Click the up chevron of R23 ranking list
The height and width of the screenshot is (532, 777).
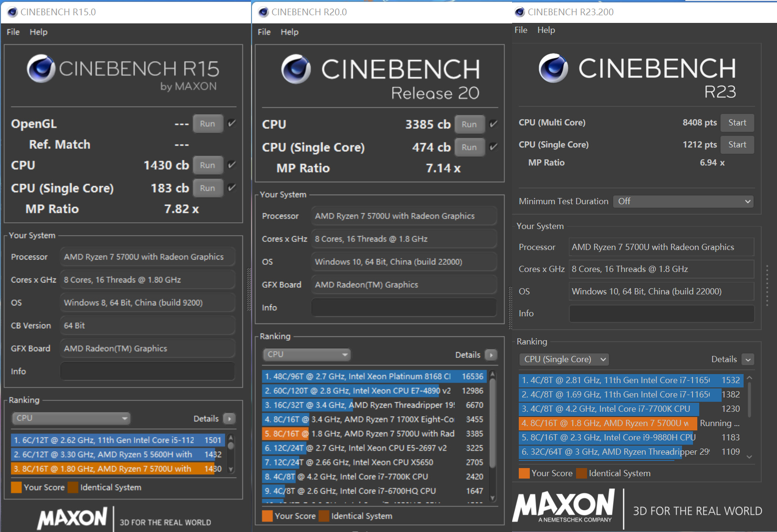pos(749,378)
